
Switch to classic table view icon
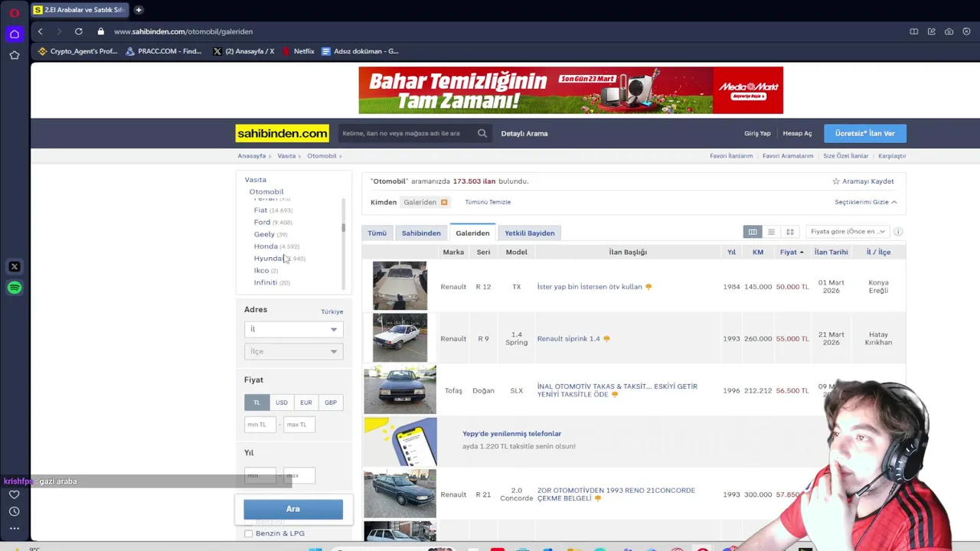(x=753, y=232)
